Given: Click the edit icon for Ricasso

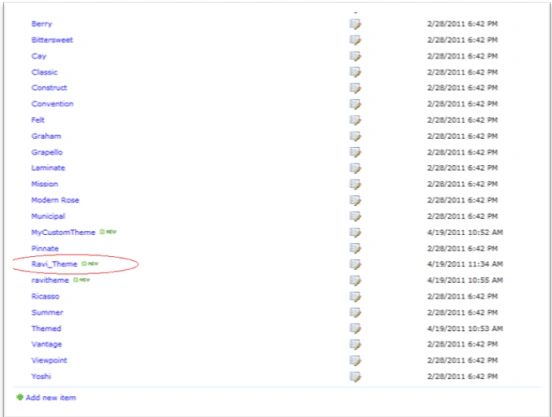Looking at the screenshot, I should click(355, 296).
